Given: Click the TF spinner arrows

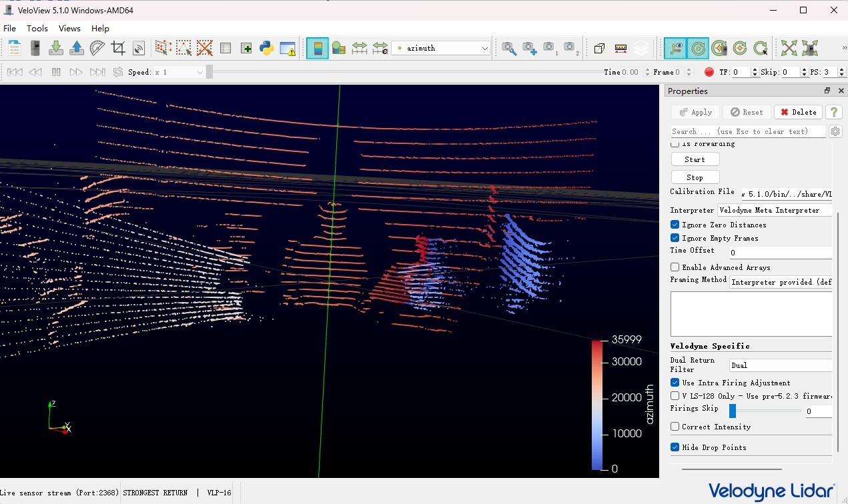Looking at the screenshot, I should [x=755, y=72].
